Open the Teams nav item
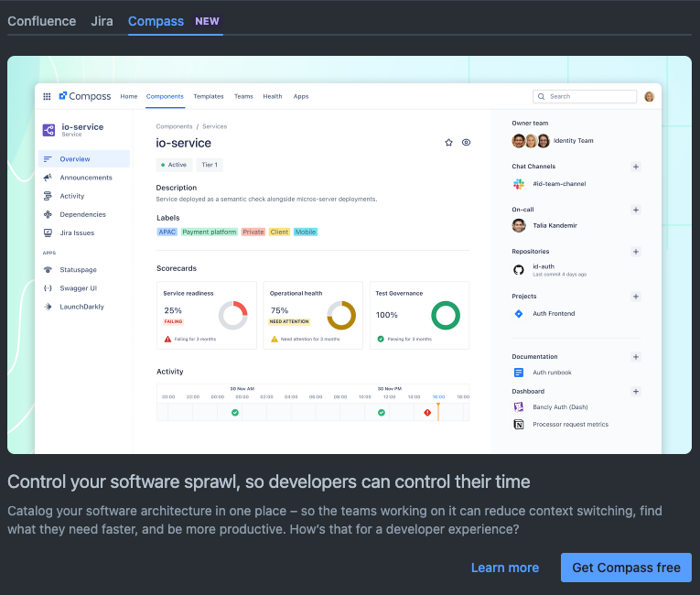Viewport: 700px width, 595px height. 243,96
